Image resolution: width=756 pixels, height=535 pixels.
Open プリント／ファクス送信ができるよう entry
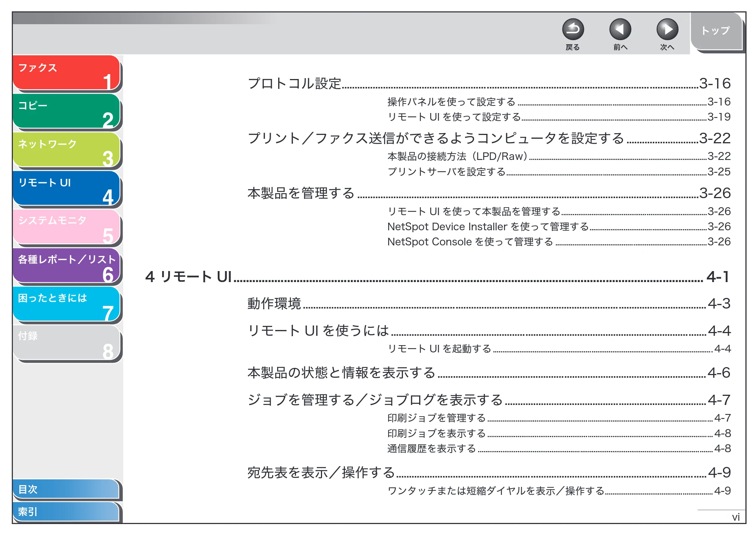point(489,138)
